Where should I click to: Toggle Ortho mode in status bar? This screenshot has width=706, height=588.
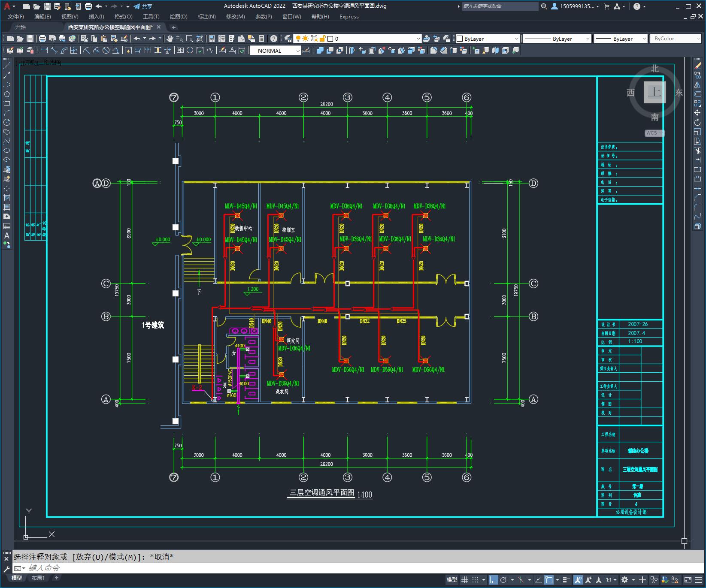coord(494,580)
